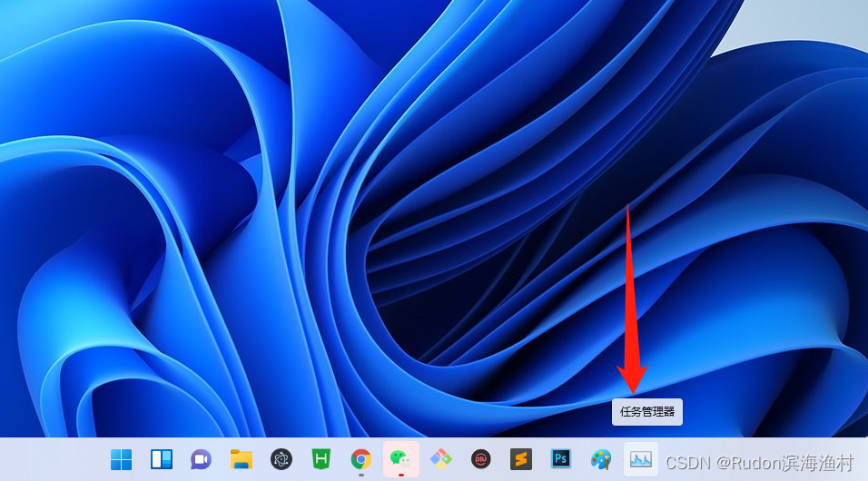
Task: Launch the Teams Chat taskbar icon
Action: click(201, 459)
